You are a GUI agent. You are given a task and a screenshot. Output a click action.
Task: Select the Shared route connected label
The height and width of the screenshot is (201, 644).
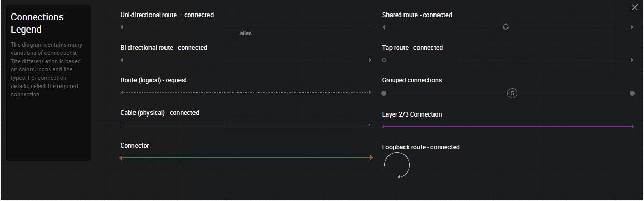point(417,15)
